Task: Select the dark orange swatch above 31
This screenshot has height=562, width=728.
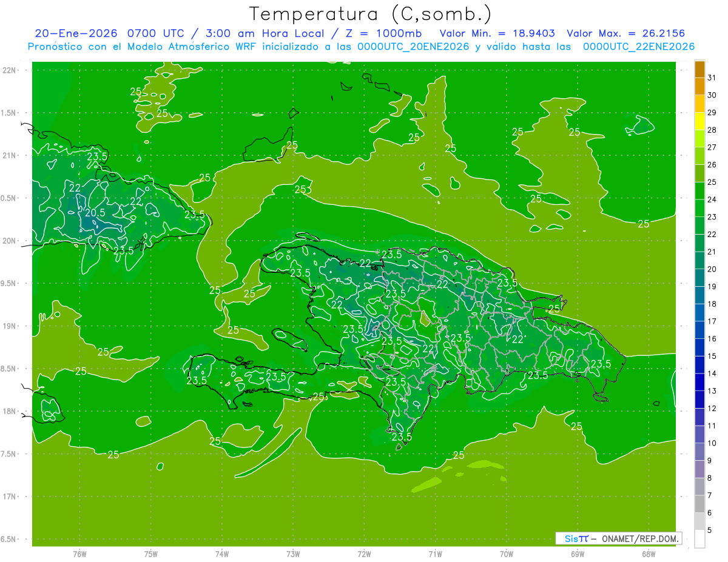Action: (x=699, y=69)
